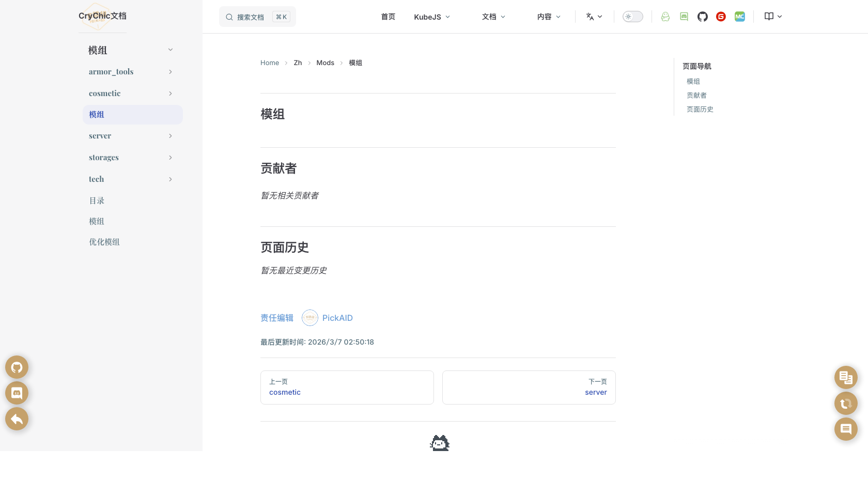Open the Gitee link in the header
Screen dimensions: 868x496
coord(721,17)
